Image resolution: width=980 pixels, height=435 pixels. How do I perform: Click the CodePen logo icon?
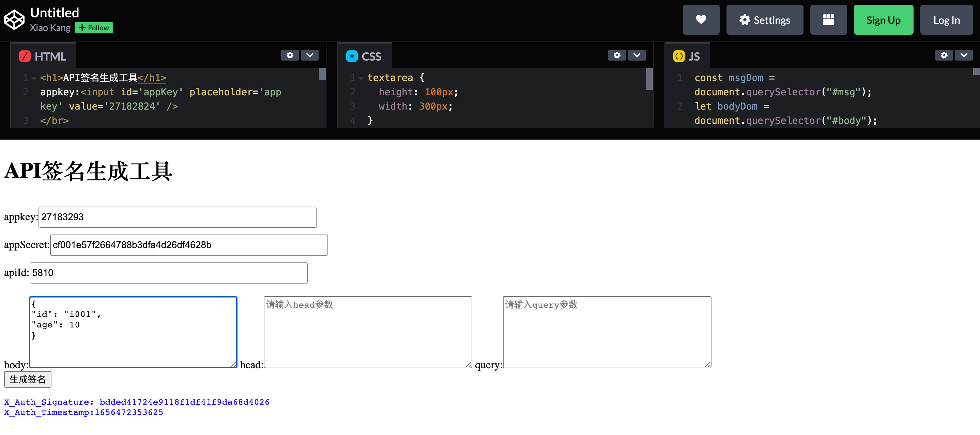(x=14, y=20)
